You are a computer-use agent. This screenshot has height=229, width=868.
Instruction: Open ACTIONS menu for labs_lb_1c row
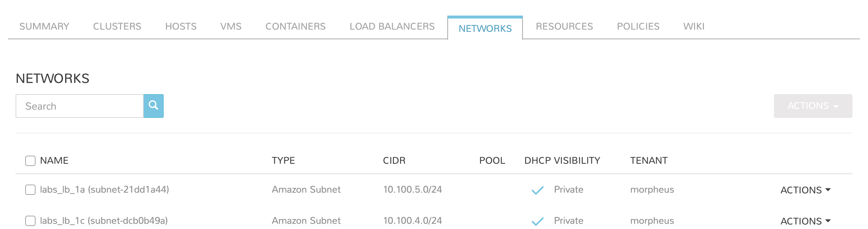tap(805, 220)
